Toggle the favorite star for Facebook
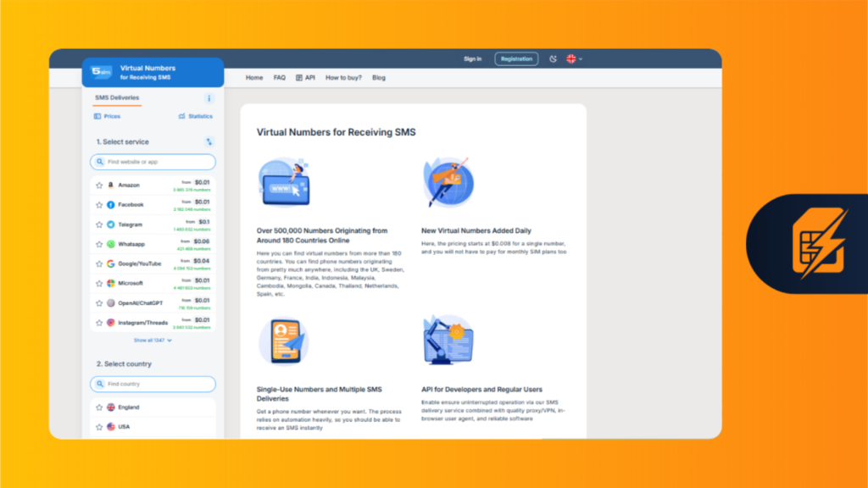The width and height of the screenshot is (868, 488). coord(98,205)
